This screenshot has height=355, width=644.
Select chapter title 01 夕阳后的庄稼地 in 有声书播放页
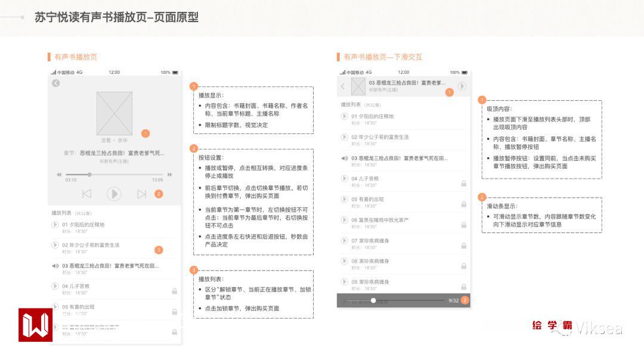83,225
